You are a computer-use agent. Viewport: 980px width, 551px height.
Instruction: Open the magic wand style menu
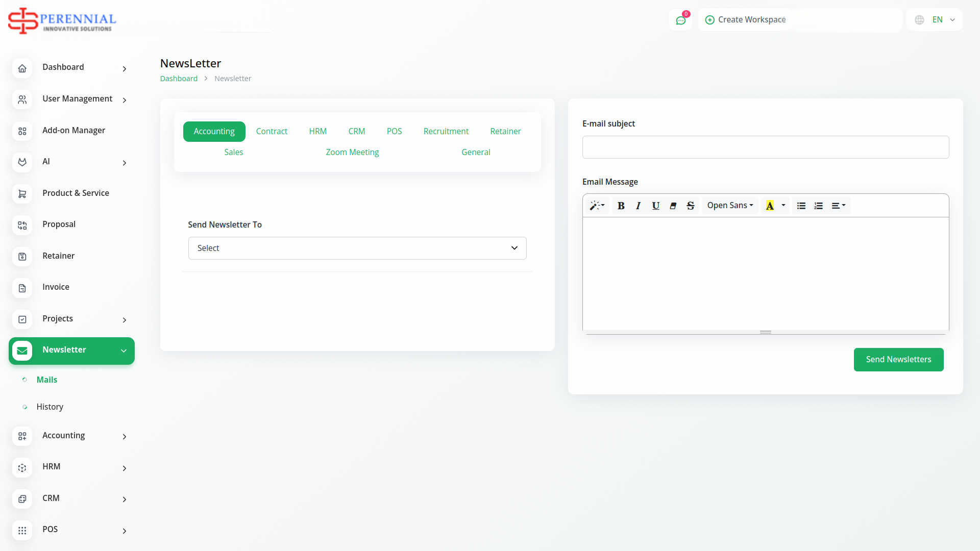(597, 206)
